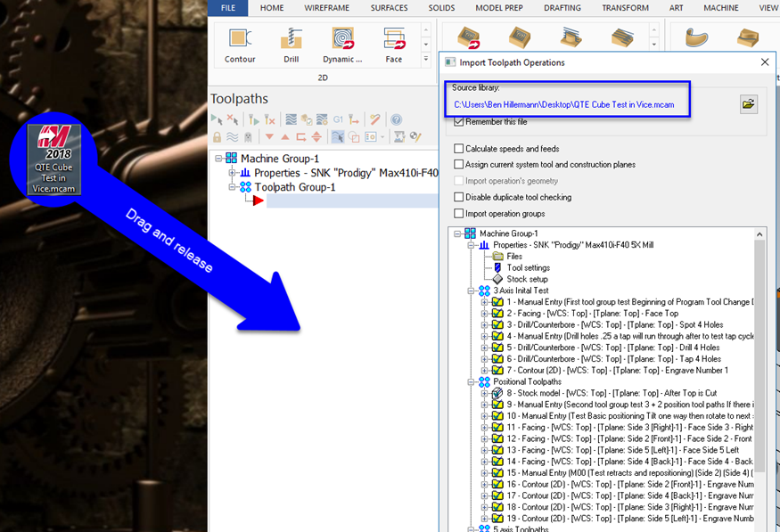Enable Calculate speeds and feeds
The image size is (780, 532).
pos(459,149)
